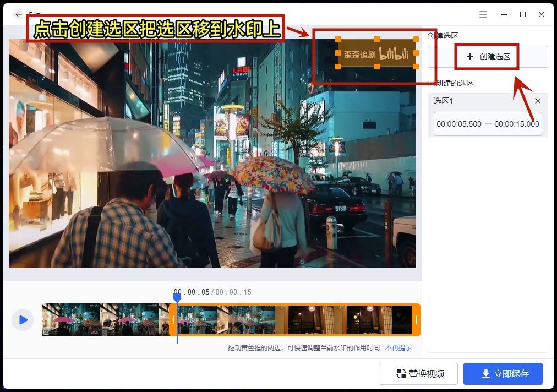Click the blue playhead marker on timeline
Screen dimensions: 557x392
(177, 298)
